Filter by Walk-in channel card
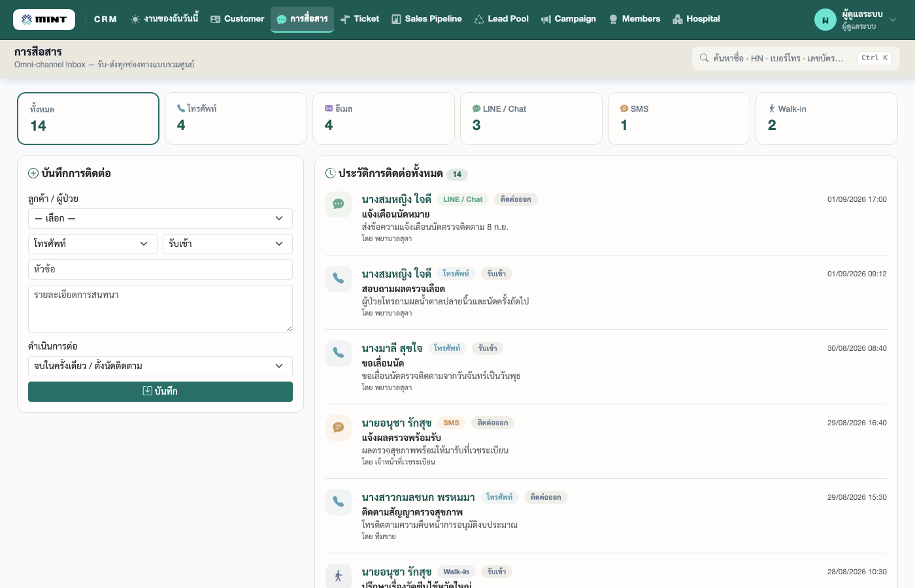Image resolution: width=915 pixels, height=588 pixels. click(x=827, y=118)
